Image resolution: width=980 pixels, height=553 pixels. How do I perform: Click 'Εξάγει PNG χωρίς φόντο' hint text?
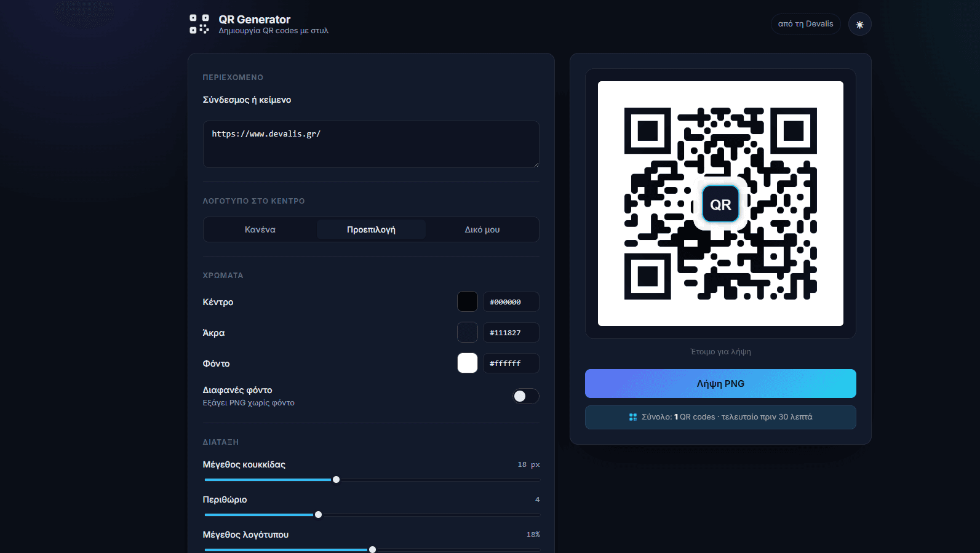[249, 403]
